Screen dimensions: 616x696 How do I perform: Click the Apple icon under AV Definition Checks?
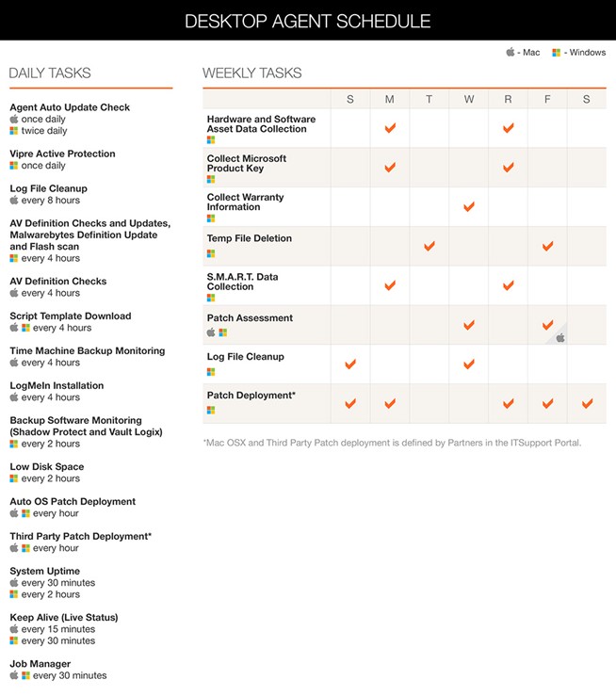tap(14, 293)
